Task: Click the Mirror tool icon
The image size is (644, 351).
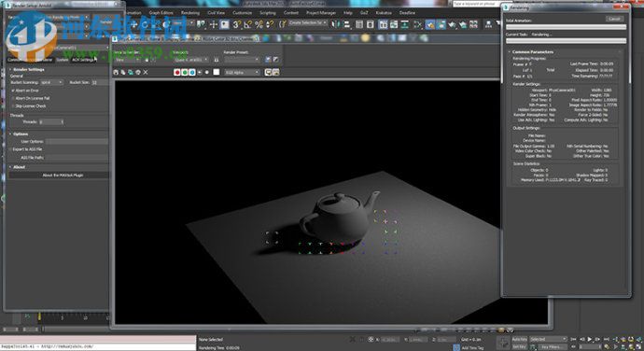Action: [x=336, y=24]
